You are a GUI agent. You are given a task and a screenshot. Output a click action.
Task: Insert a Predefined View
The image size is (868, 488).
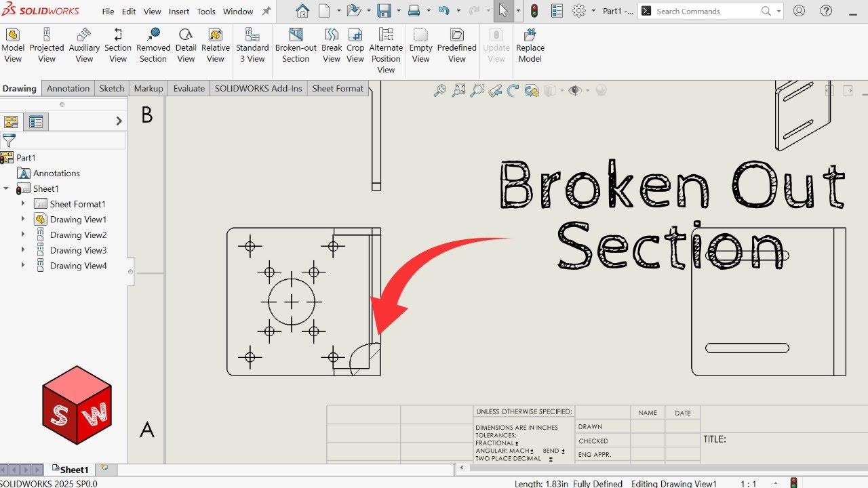click(457, 45)
